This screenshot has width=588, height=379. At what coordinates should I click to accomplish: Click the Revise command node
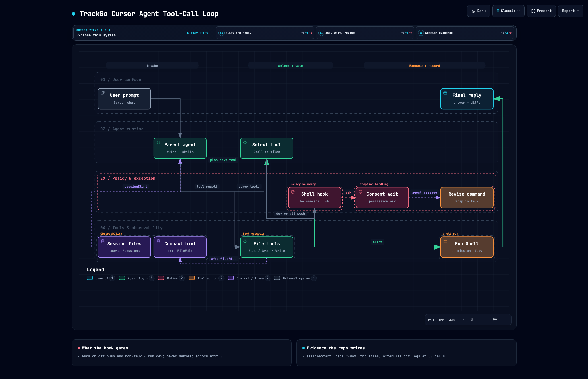[x=467, y=198]
